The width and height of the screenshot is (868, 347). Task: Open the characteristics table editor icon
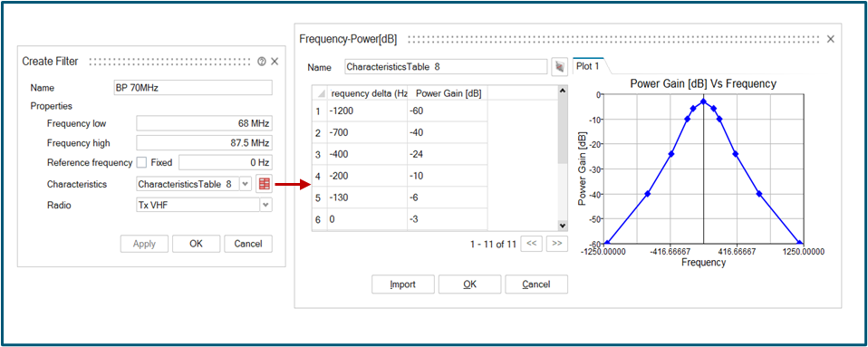pyautogui.click(x=265, y=184)
